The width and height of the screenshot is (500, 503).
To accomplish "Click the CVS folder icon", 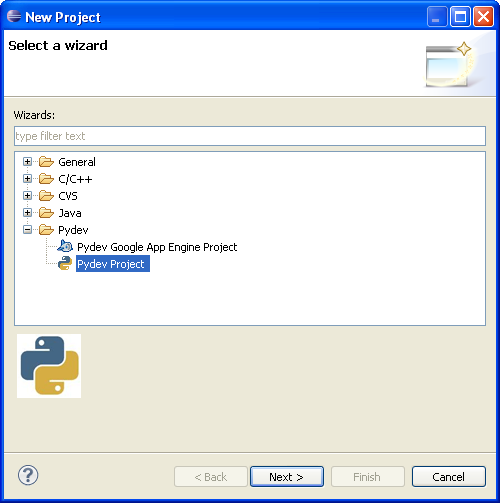I will (x=46, y=196).
